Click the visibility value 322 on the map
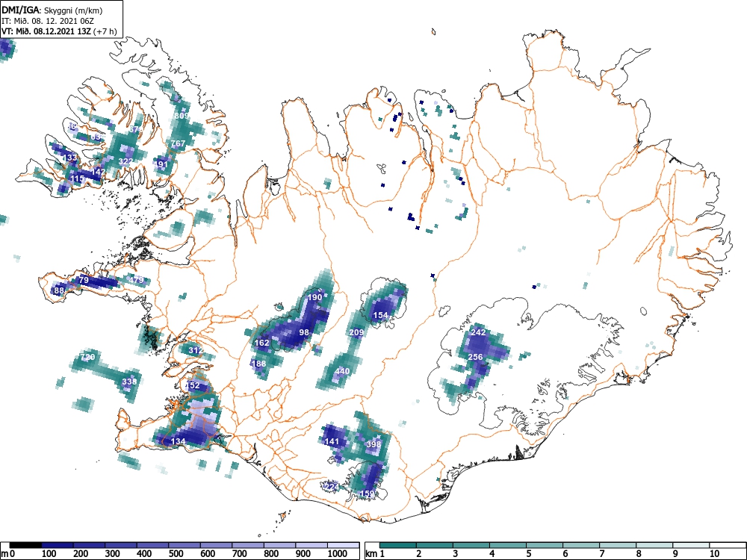Image resolution: width=747 pixels, height=560 pixels. coord(125,161)
